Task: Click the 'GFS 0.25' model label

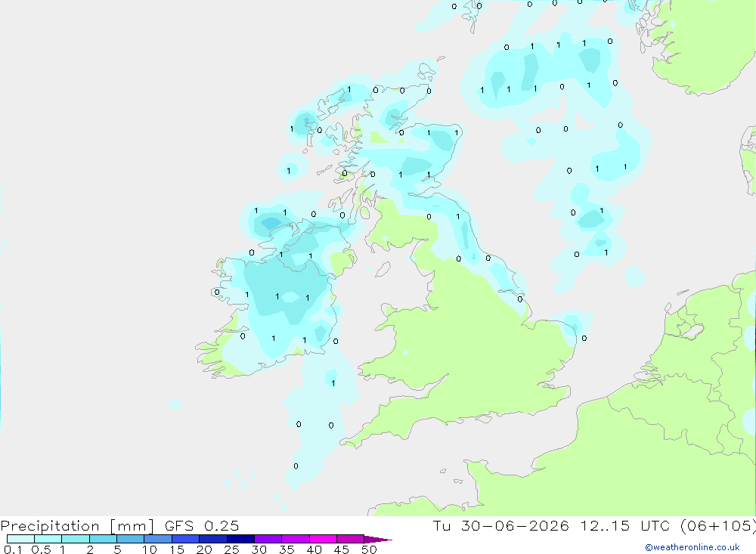Action: pyautogui.click(x=202, y=525)
